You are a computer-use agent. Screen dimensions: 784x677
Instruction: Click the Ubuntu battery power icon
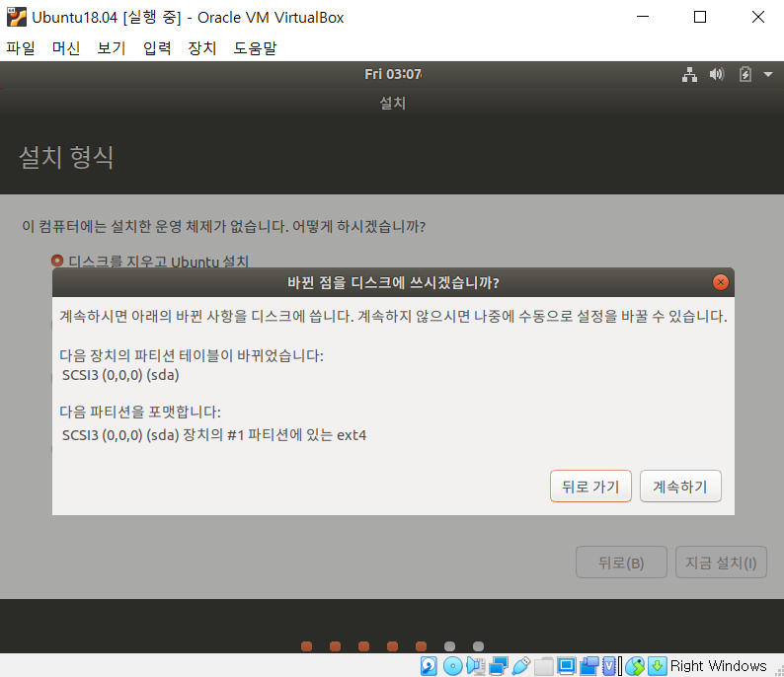pos(745,74)
